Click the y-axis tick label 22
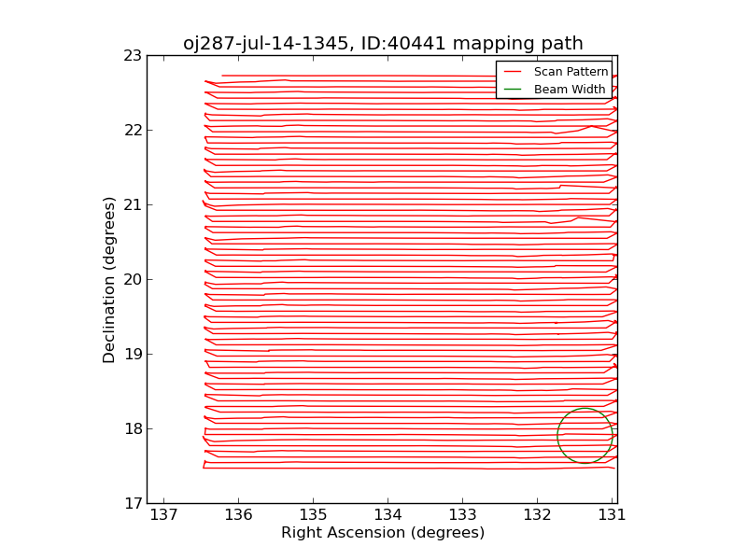747x560 pixels. pyautogui.click(x=133, y=130)
